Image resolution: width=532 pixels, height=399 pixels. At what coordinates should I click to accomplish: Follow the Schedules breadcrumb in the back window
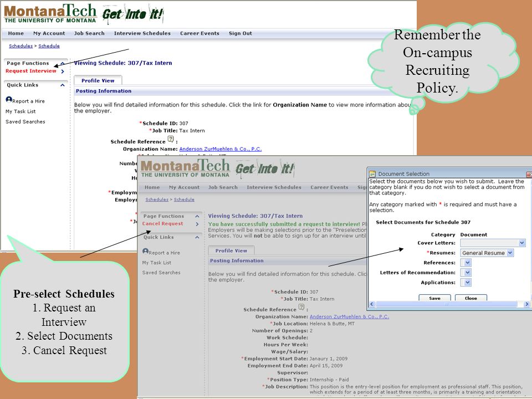pos(21,46)
